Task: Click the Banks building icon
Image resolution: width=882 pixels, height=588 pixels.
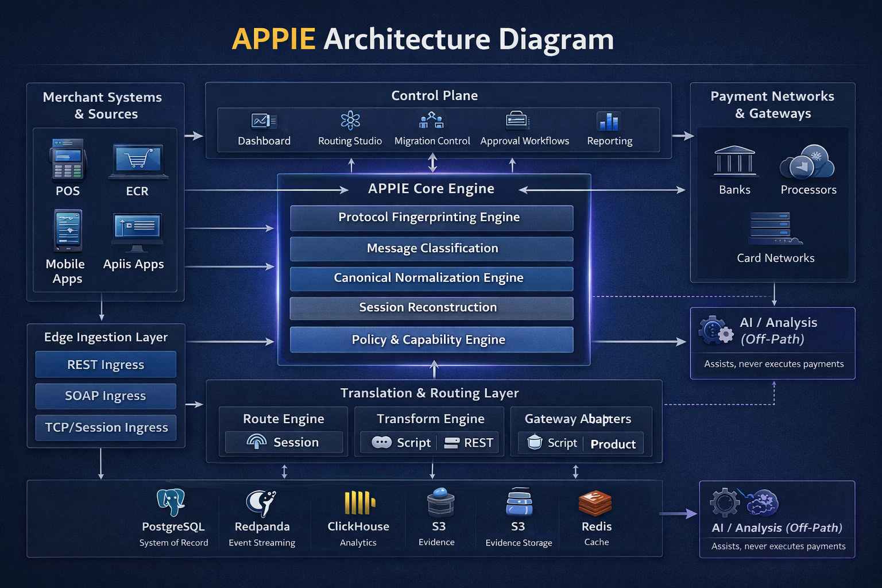Action: (734, 161)
